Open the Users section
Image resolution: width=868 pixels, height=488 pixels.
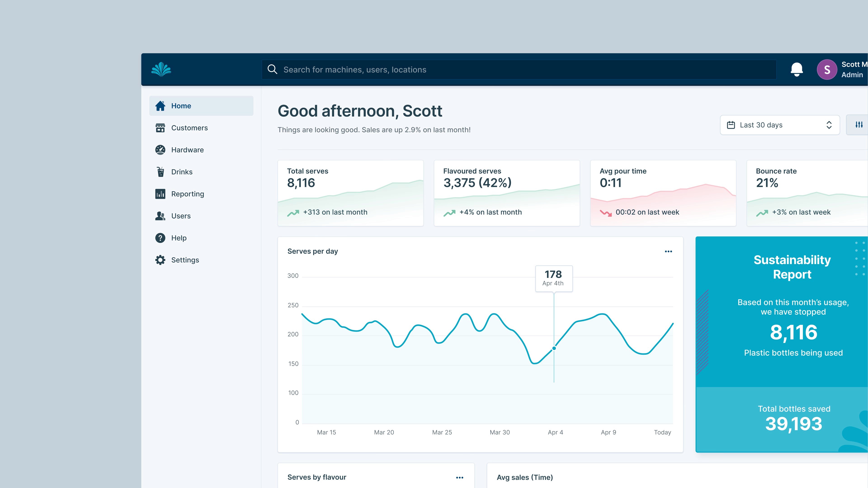[181, 216]
